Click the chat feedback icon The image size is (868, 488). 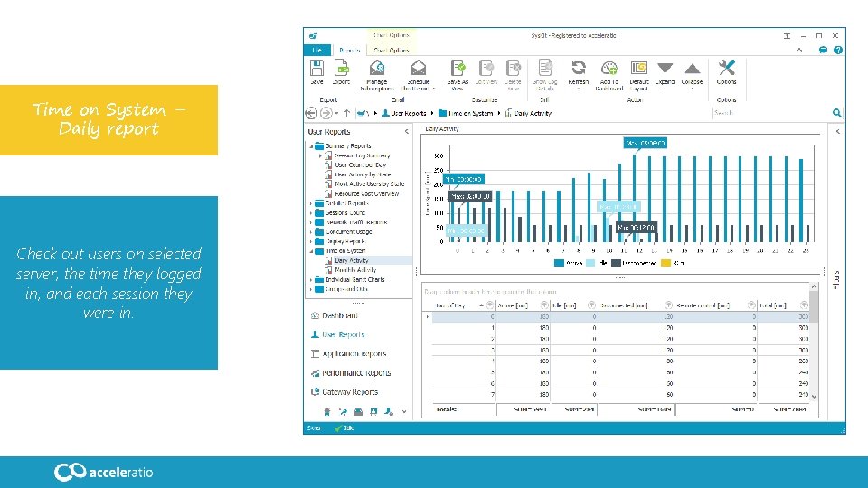[x=823, y=50]
